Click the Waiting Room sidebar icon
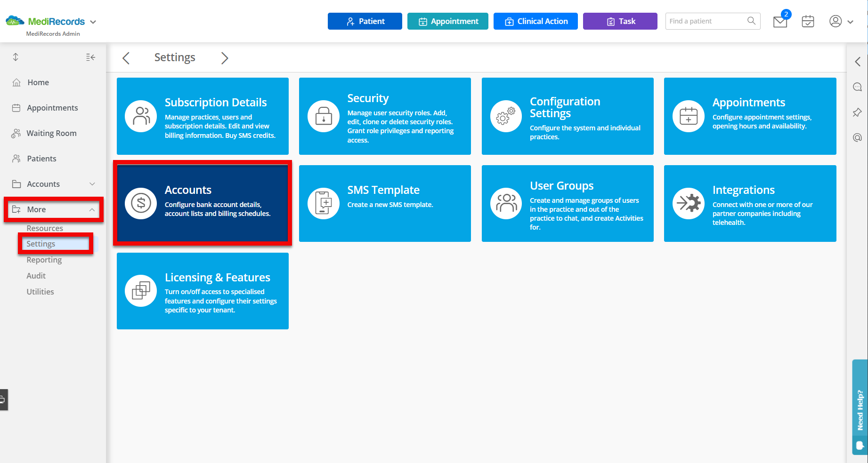Screen dimensions: 868x463 point(16,133)
